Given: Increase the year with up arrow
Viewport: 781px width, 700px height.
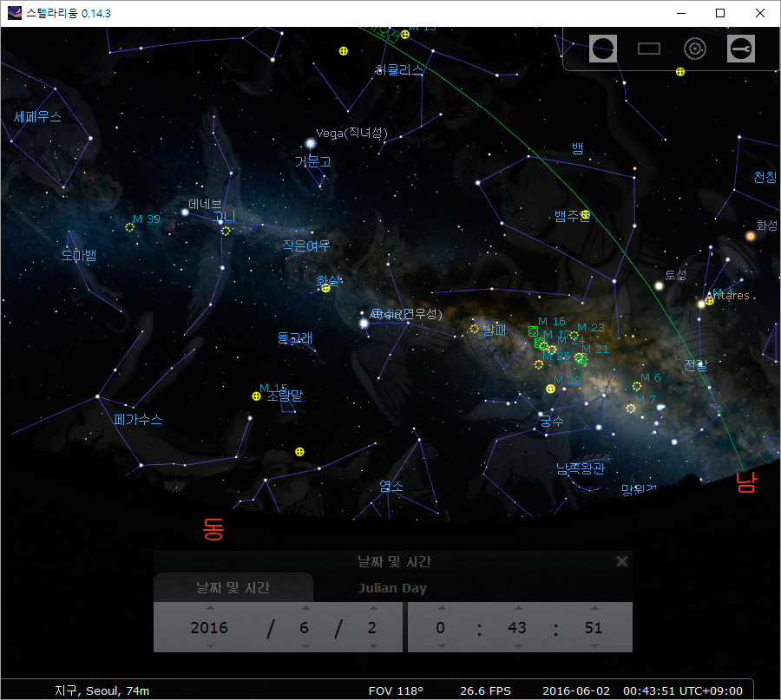Looking at the screenshot, I should coord(210,608).
